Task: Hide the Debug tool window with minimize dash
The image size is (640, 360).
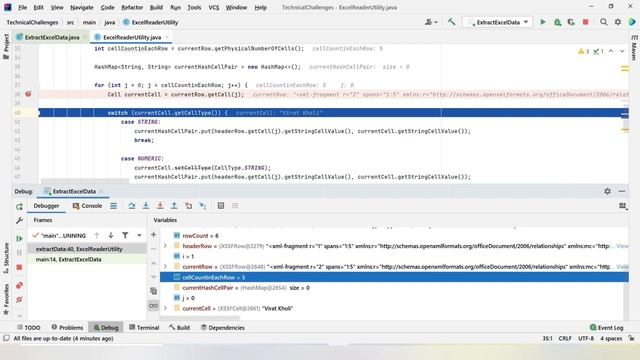Action: (x=622, y=191)
